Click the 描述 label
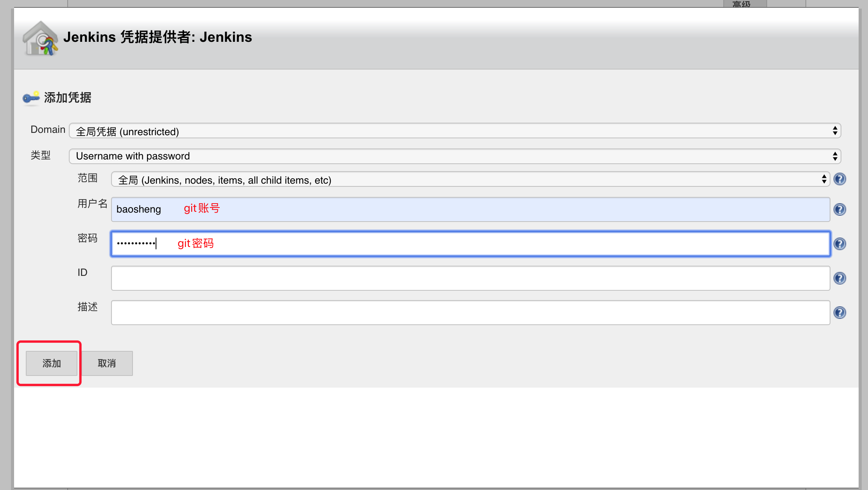 click(x=88, y=307)
